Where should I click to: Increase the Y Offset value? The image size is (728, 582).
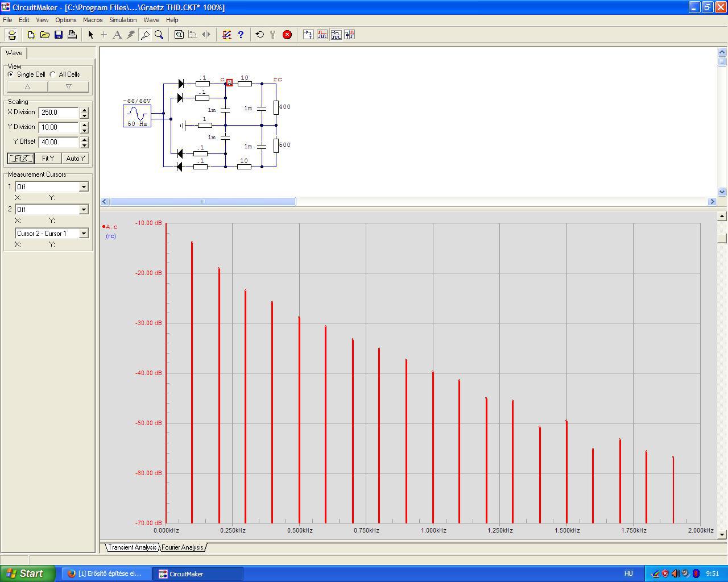click(x=84, y=139)
